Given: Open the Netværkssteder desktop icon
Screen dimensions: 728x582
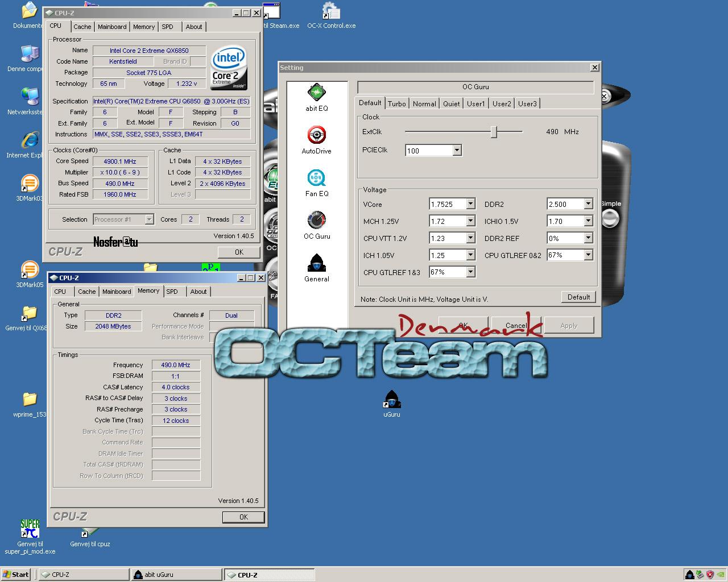Looking at the screenshot, I should point(28,102).
